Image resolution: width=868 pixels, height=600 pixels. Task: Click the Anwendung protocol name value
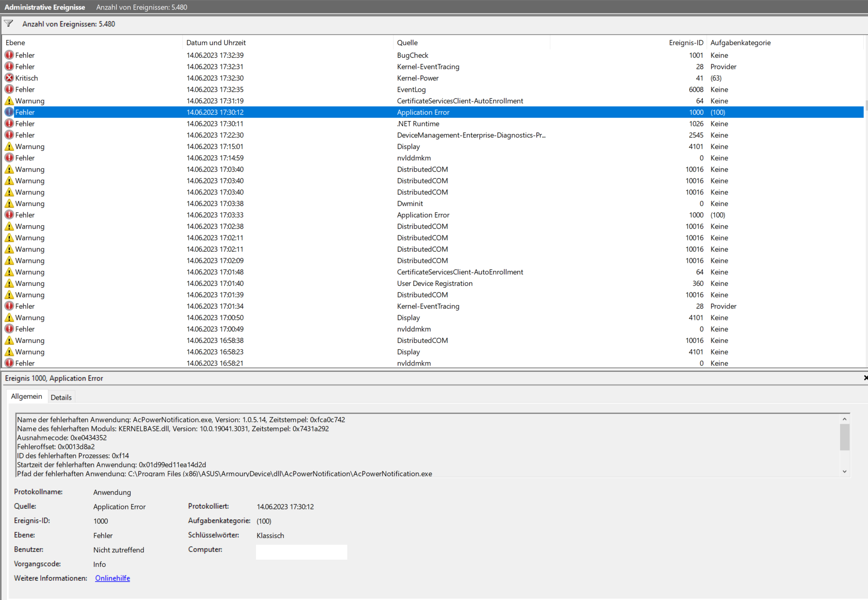112,492
